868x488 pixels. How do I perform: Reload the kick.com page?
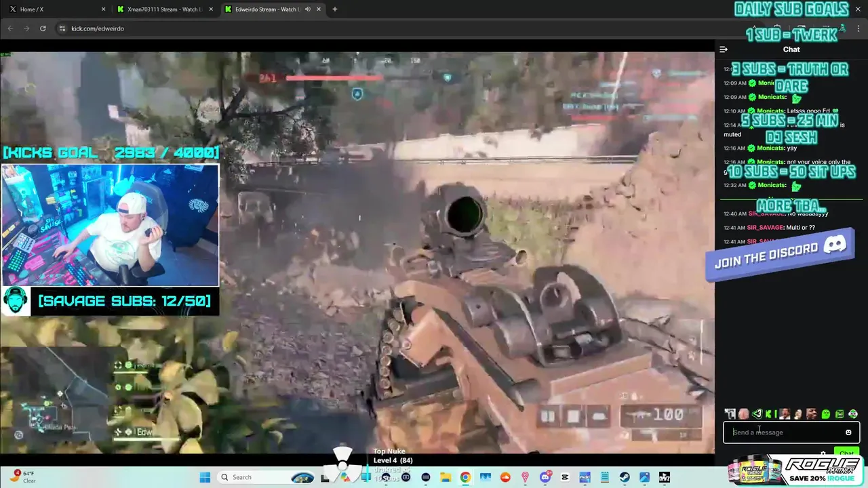coord(43,28)
